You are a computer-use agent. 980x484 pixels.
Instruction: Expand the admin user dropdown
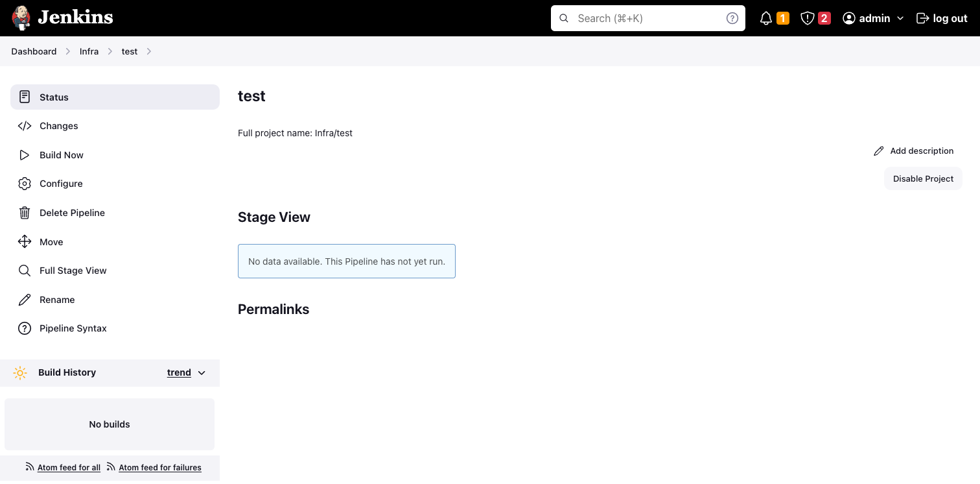[900, 19]
